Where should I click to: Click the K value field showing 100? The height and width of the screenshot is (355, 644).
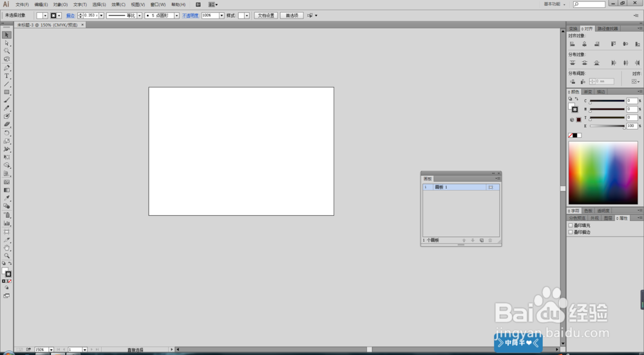click(x=632, y=126)
